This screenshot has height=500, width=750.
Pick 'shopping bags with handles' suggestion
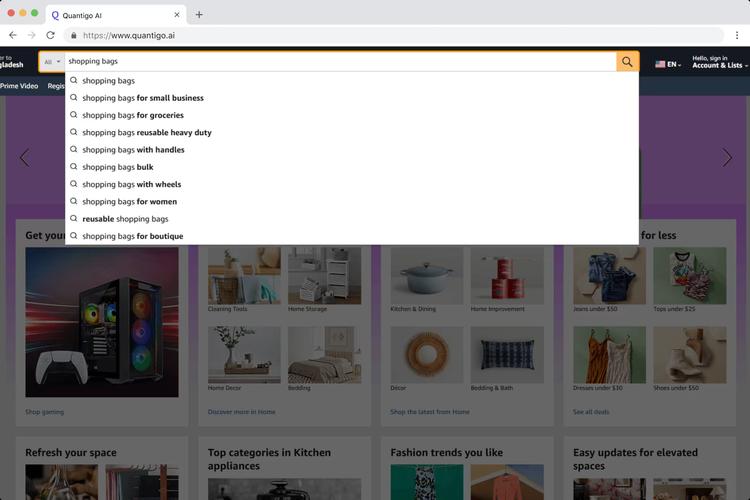(x=352, y=150)
